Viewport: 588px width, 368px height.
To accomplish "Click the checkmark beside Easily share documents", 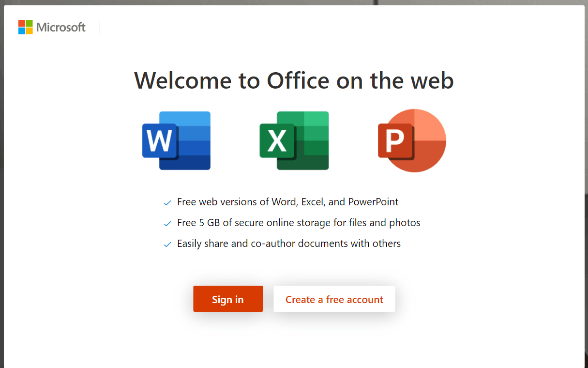I will tap(167, 245).
